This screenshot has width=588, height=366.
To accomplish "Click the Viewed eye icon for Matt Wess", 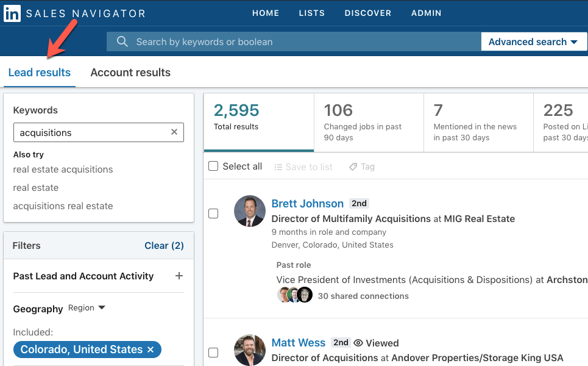I will click(358, 343).
